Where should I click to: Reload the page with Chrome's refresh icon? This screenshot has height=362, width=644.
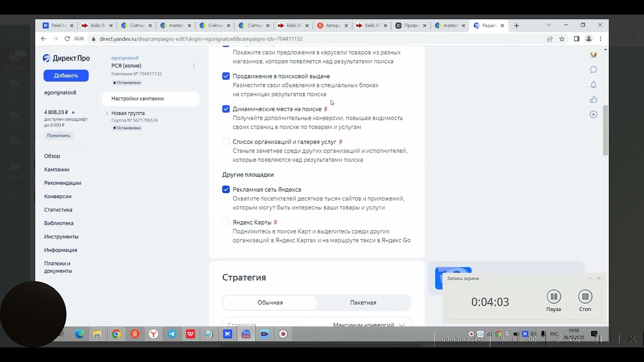[66, 39]
